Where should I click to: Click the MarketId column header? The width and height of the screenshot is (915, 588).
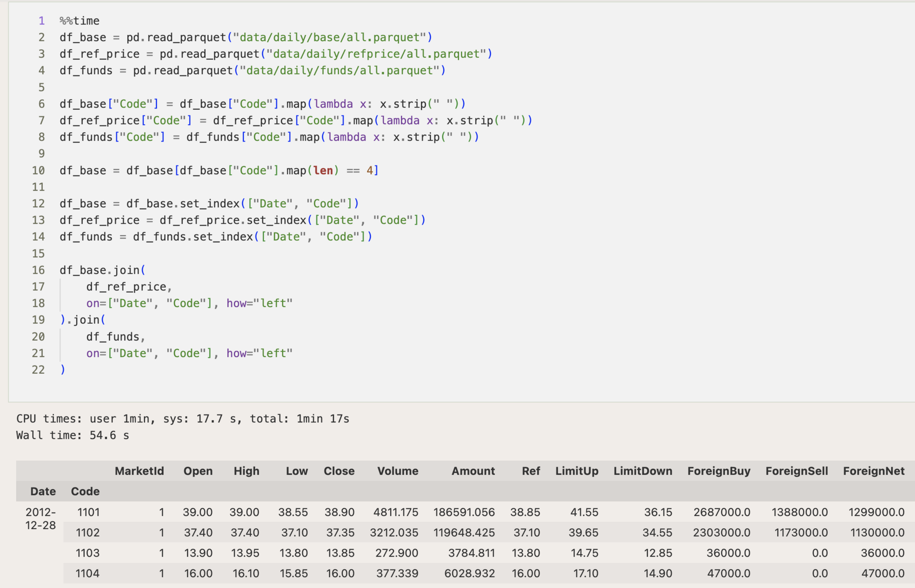(139, 471)
